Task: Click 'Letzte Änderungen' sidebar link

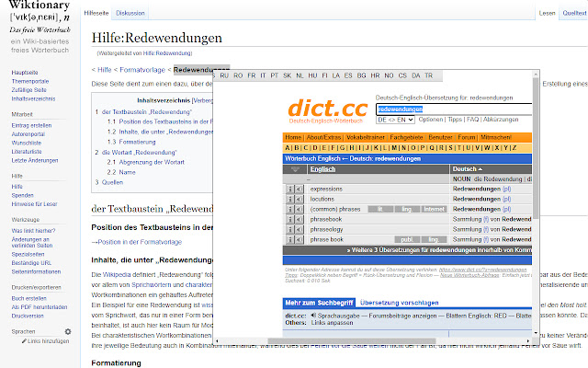Action: (35, 160)
